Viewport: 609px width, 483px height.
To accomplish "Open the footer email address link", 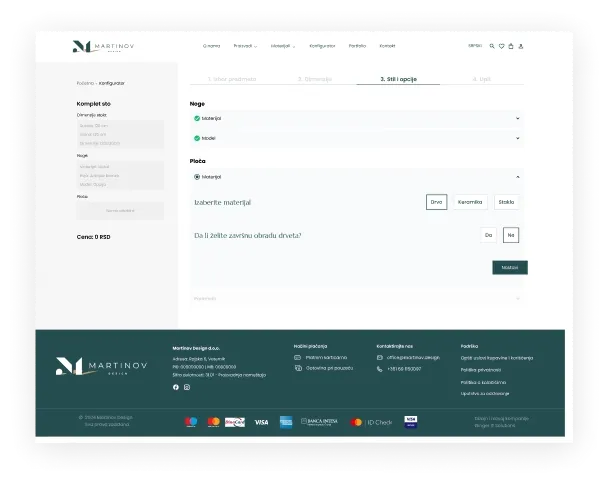I will tap(413, 358).
